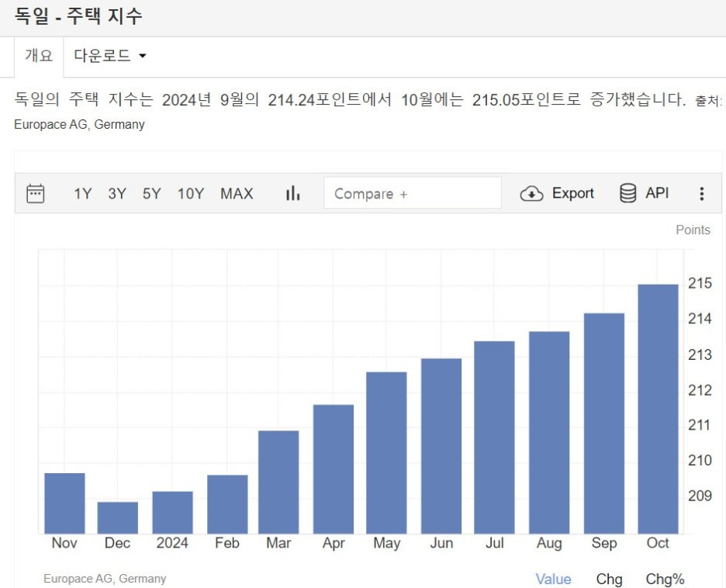Click the Jul x-axis month label
Viewport: 726px width, 588px height.
tap(494, 543)
